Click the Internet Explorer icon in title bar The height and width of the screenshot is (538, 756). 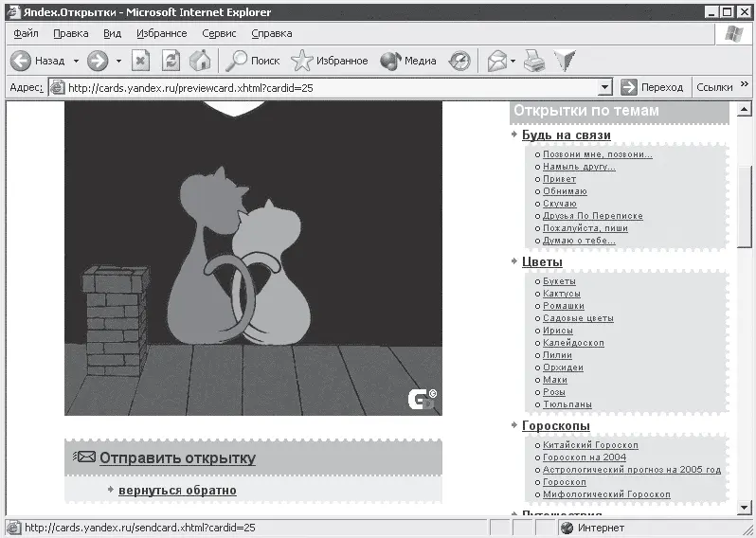coord(13,12)
